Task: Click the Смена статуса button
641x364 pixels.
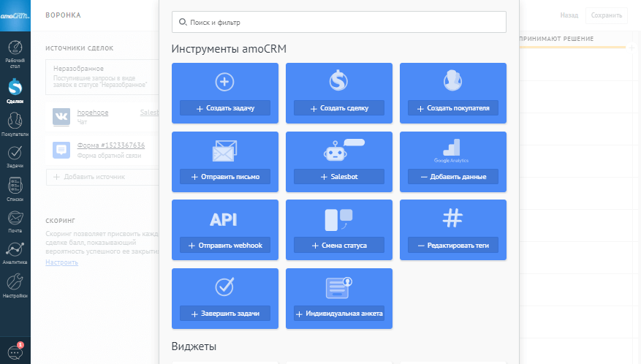Action: coord(339,246)
